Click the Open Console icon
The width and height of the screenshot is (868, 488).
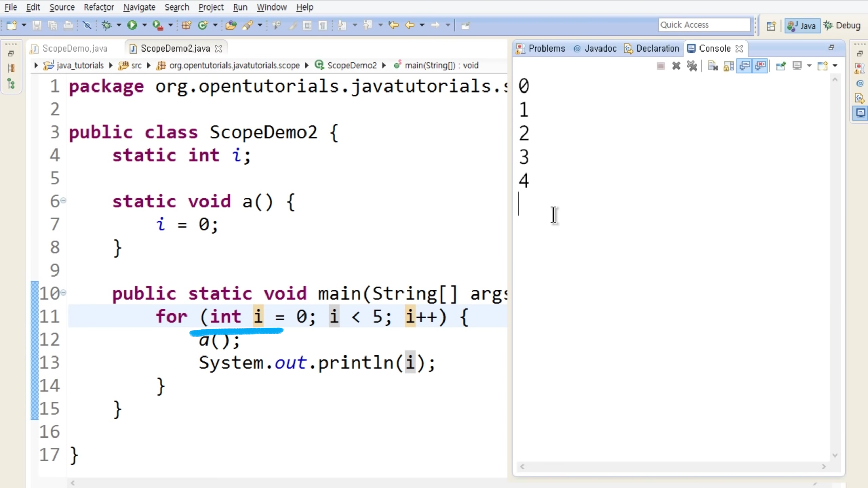coord(823,66)
